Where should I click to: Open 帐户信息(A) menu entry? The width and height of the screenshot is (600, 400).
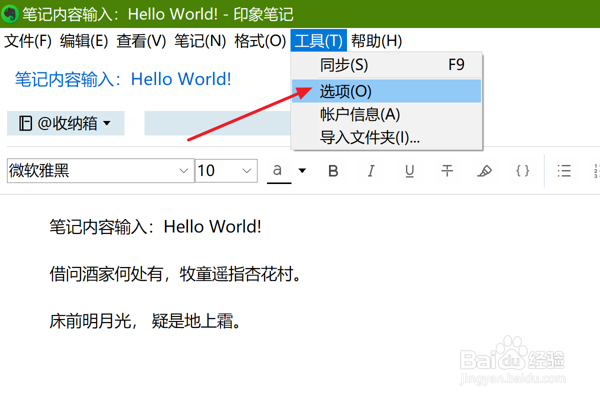(x=386, y=114)
